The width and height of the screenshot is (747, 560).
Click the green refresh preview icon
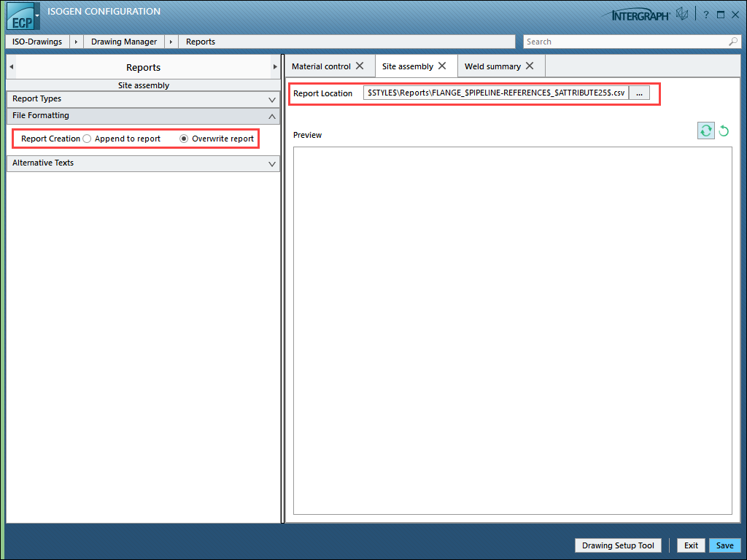click(x=705, y=131)
